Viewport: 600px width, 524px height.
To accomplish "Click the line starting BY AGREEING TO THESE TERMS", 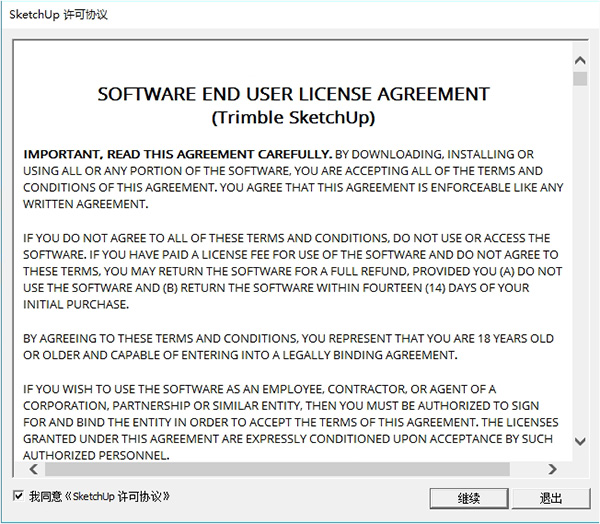I will (288, 338).
